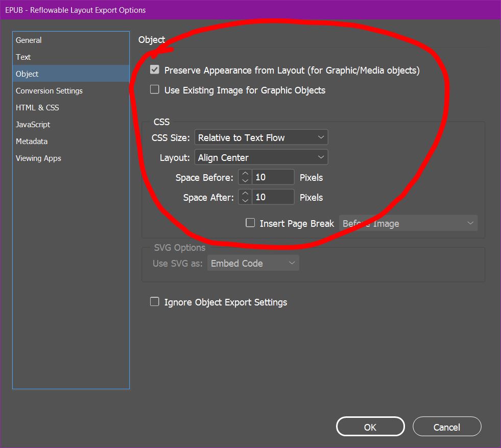Image resolution: width=501 pixels, height=448 pixels.
Task: Switch to Viewing Apps options
Action: 38,158
